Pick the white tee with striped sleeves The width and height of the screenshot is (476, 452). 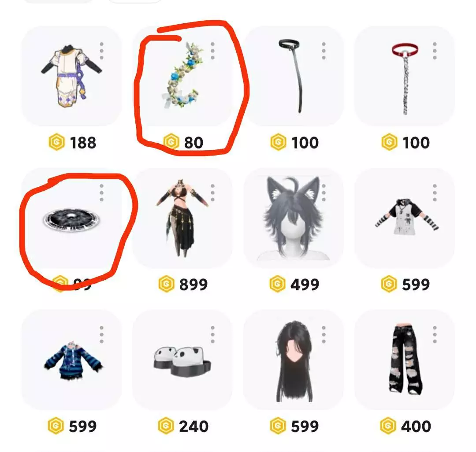click(405, 218)
